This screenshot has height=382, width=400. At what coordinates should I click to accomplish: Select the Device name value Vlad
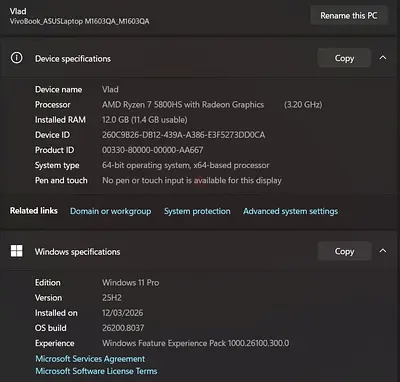tap(110, 90)
